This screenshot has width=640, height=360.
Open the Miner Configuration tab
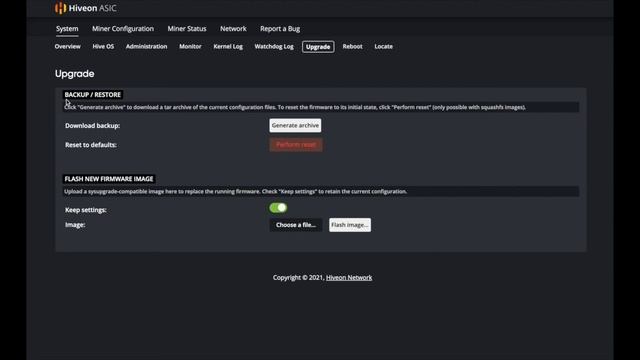[123, 29]
